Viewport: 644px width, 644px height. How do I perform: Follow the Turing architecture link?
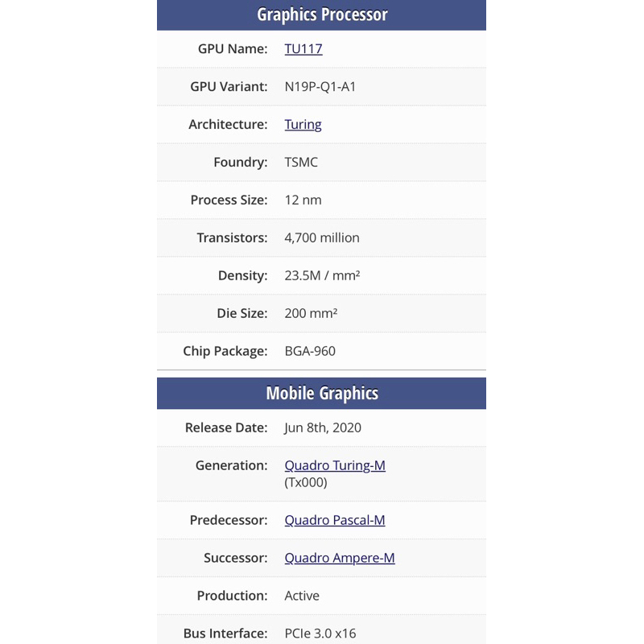click(303, 125)
